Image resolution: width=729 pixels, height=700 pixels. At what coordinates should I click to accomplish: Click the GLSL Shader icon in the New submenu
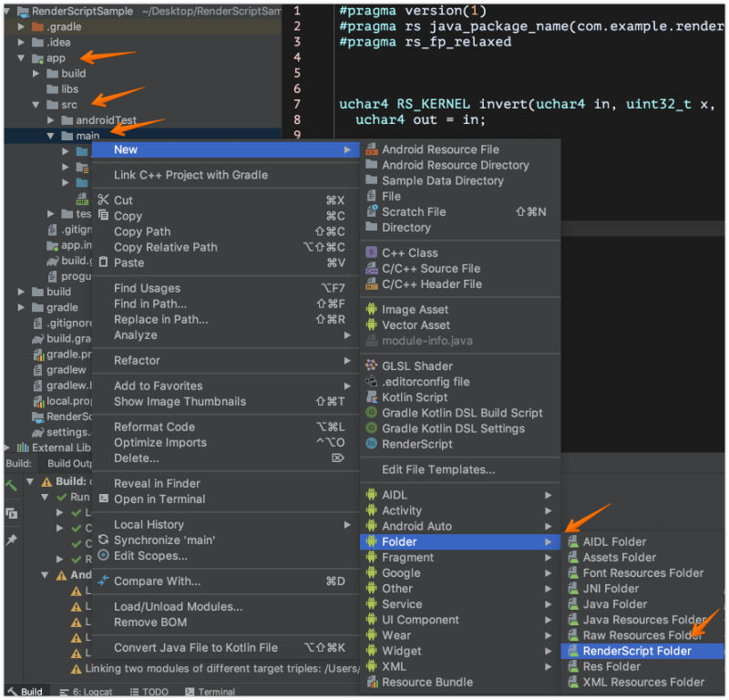coord(372,365)
